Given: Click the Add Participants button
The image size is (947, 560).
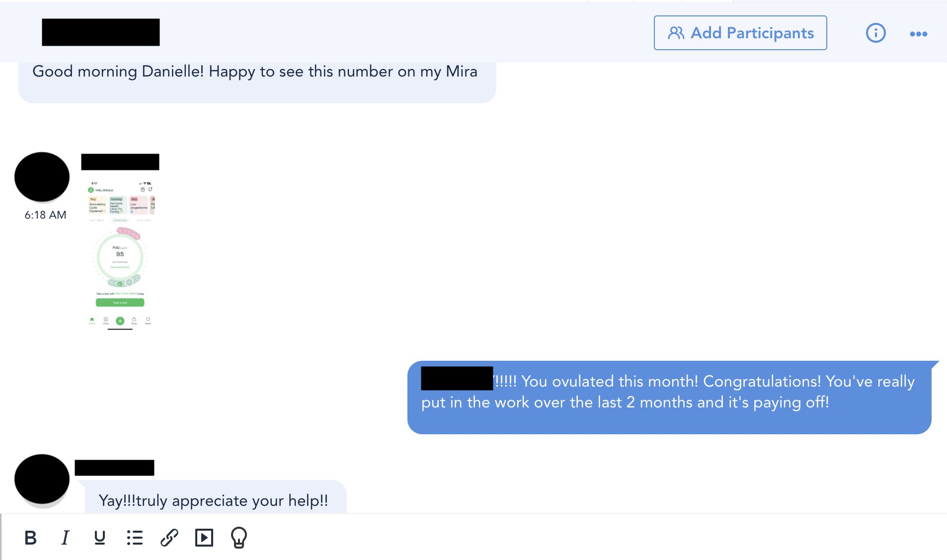Looking at the screenshot, I should (740, 33).
